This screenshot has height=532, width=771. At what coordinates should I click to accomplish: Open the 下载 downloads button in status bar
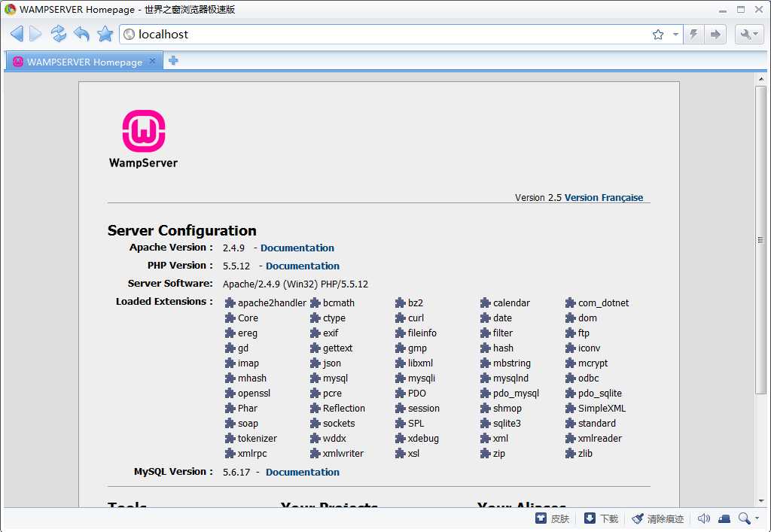pos(601,518)
